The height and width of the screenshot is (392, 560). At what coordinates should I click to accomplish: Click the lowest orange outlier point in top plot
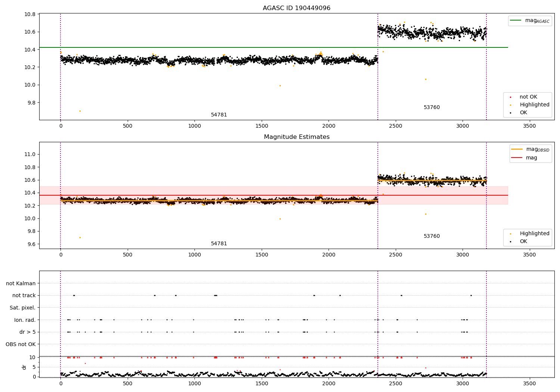click(x=80, y=111)
